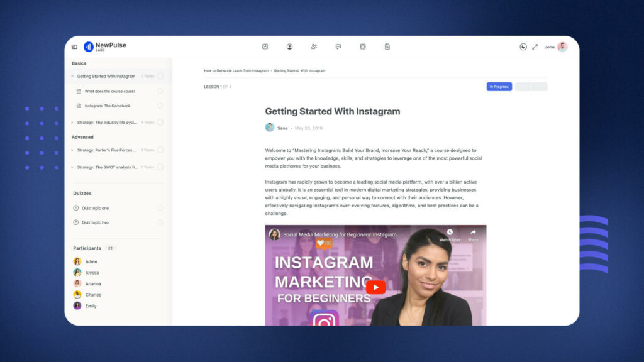Screen dimensions: 644x362
Task: Mark 'What does the course cover?' complete
Action: tap(160, 91)
